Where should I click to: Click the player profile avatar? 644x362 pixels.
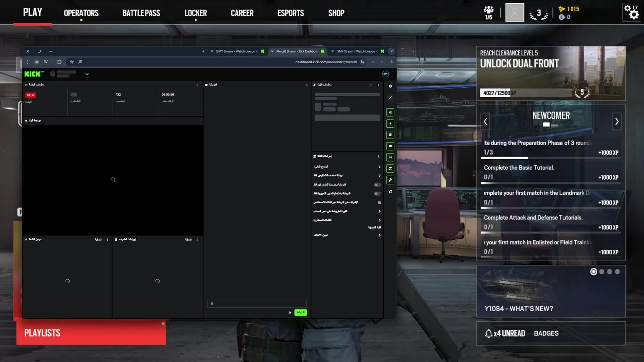(x=515, y=12)
